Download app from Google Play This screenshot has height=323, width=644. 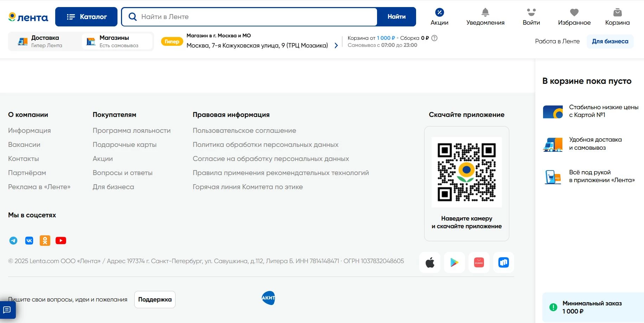tap(454, 262)
